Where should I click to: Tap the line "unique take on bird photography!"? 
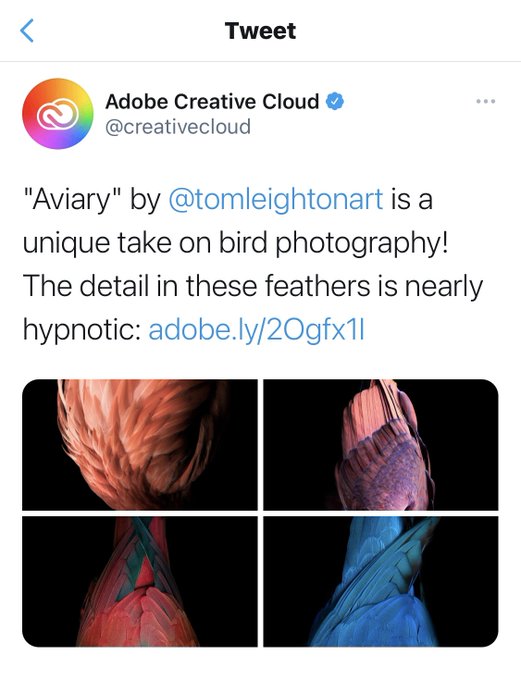pyautogui.click(x=235, y=243)
